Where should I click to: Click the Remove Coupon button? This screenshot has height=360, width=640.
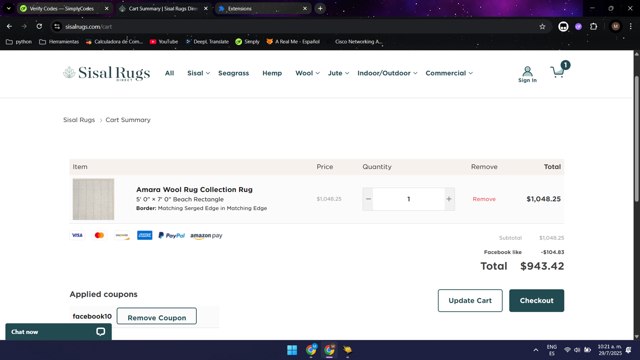pos(157,317)
